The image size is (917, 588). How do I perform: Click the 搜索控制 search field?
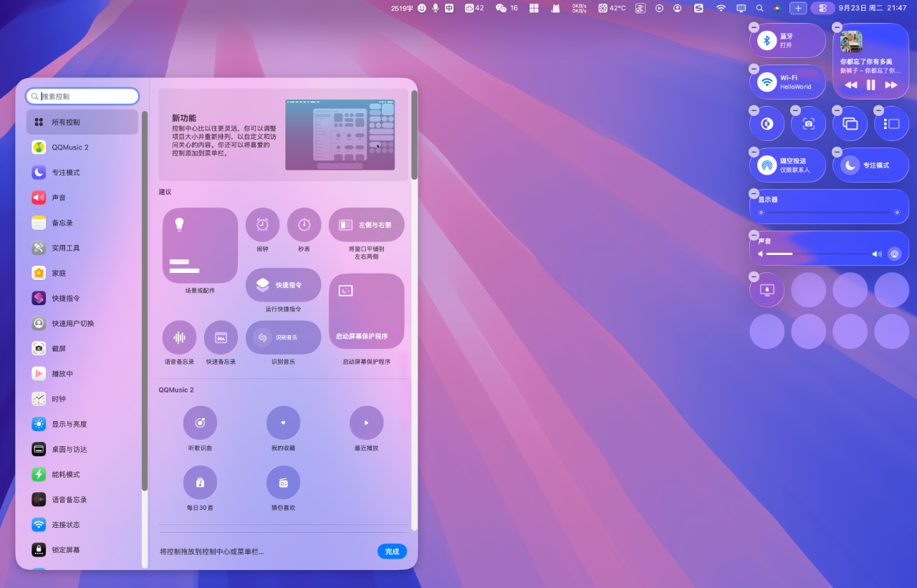coord(82,96)
